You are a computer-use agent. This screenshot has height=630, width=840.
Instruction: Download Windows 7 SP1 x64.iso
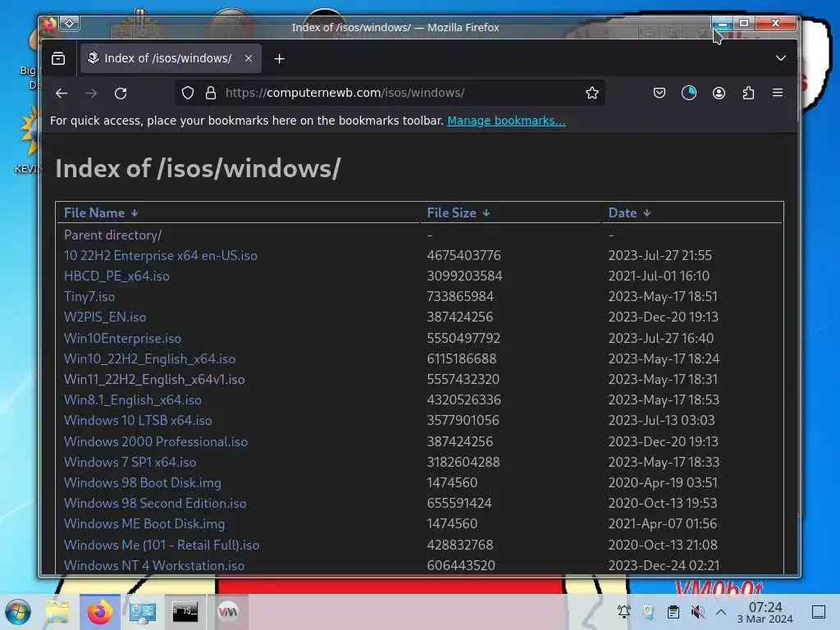[x=130, y=463]
